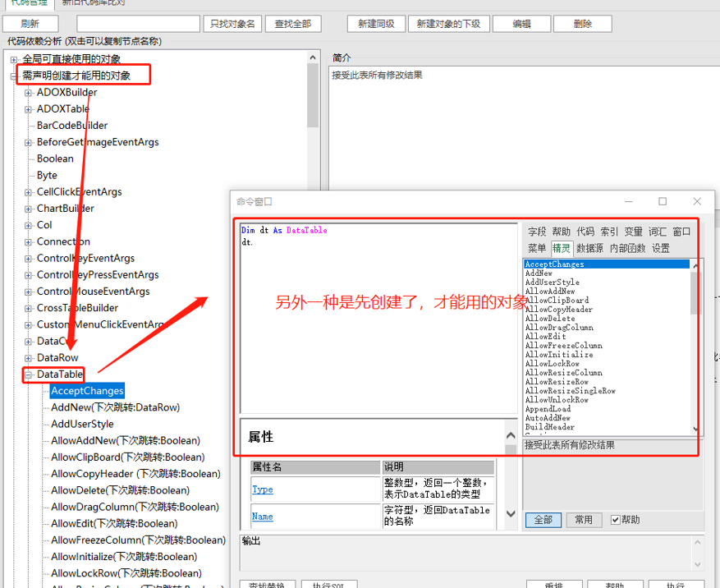Click the 全部 button
720x588 pixels.
click(x=543, y=520)
